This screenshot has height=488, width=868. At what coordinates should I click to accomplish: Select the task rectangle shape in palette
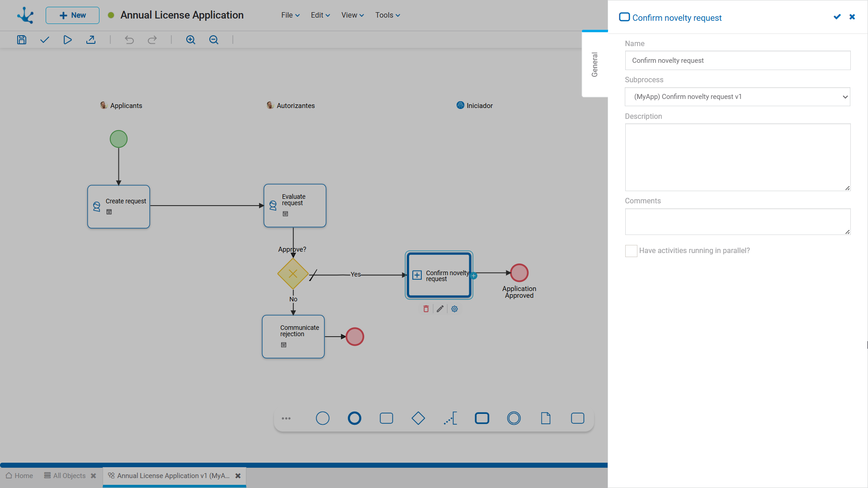pyautogui.click(x=387, y=418)
